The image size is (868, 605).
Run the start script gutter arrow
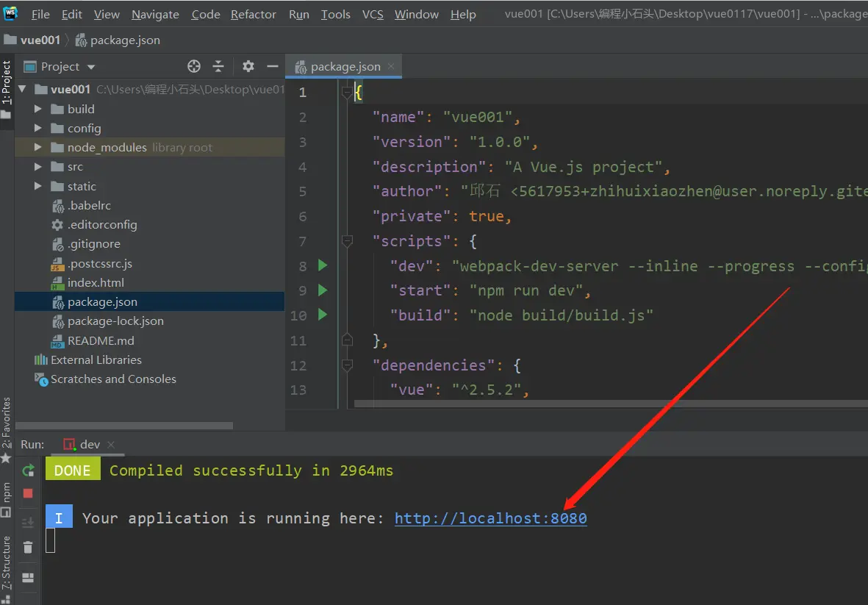(x=323, y=290)
